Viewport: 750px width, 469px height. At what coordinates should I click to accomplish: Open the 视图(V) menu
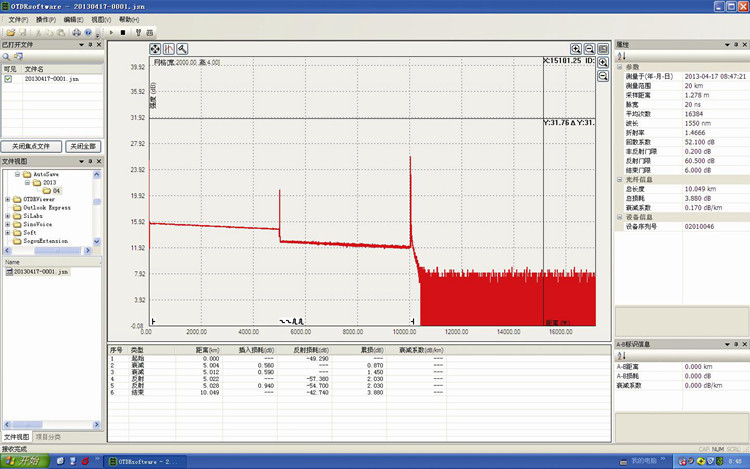point(100,19)
